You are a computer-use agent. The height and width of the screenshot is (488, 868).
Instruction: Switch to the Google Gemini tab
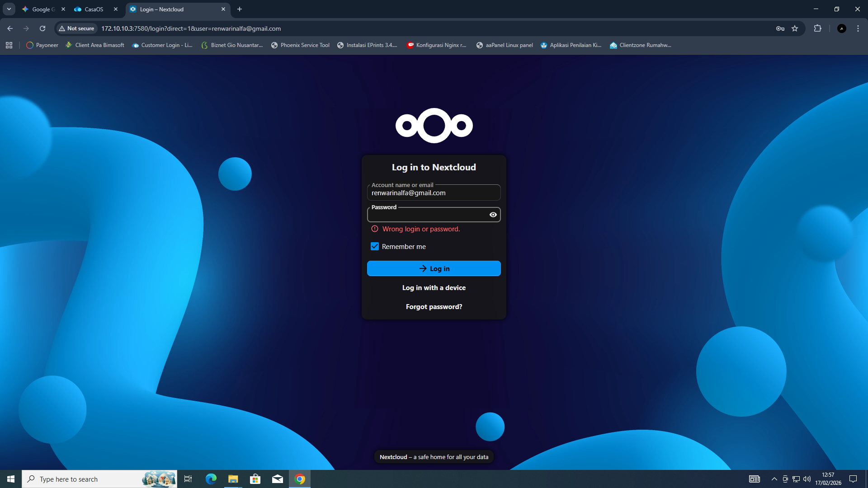click(41, 9)
